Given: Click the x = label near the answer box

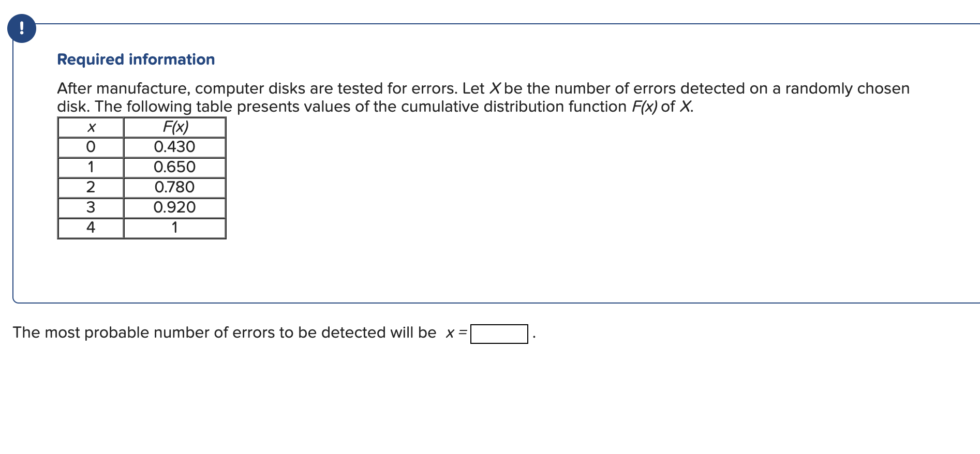Looking at the screenshot, I should click(455, 332).
